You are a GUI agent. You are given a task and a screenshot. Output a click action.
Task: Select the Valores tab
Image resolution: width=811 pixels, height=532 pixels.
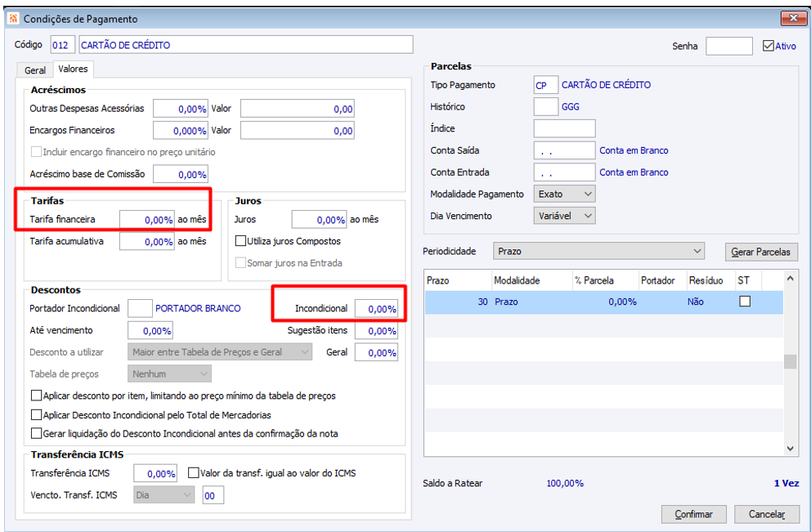pyautogui.click(x=73, y=69)
